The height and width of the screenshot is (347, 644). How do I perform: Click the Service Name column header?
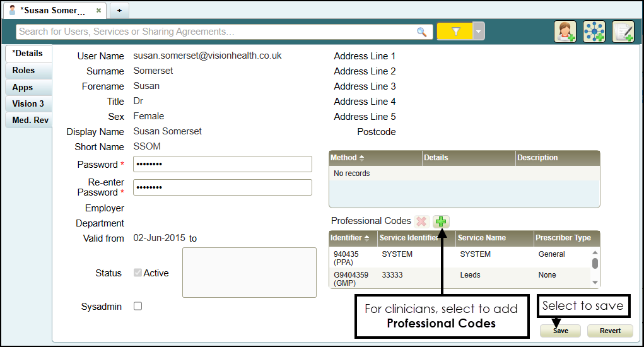pos(495,238)
